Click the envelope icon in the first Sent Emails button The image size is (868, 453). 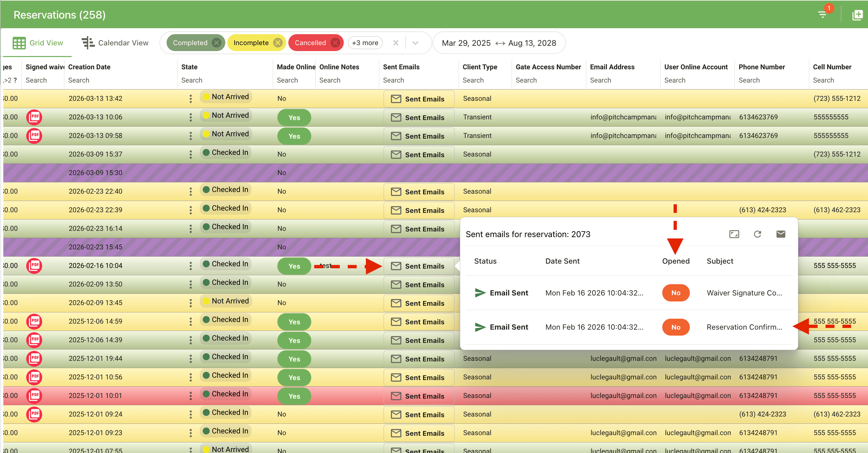point(396,99)
